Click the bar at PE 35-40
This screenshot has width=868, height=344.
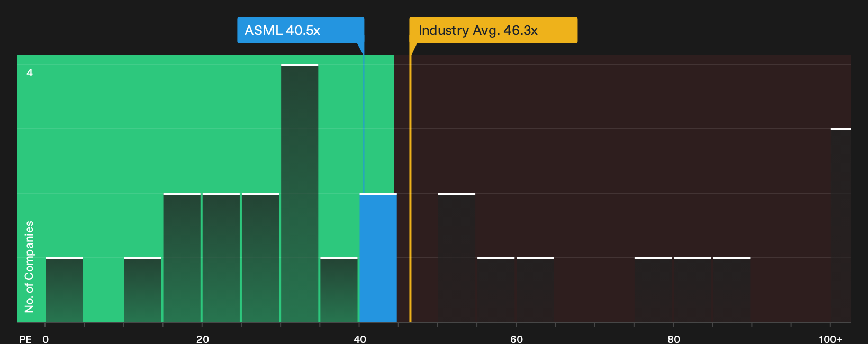click(339, 289)
